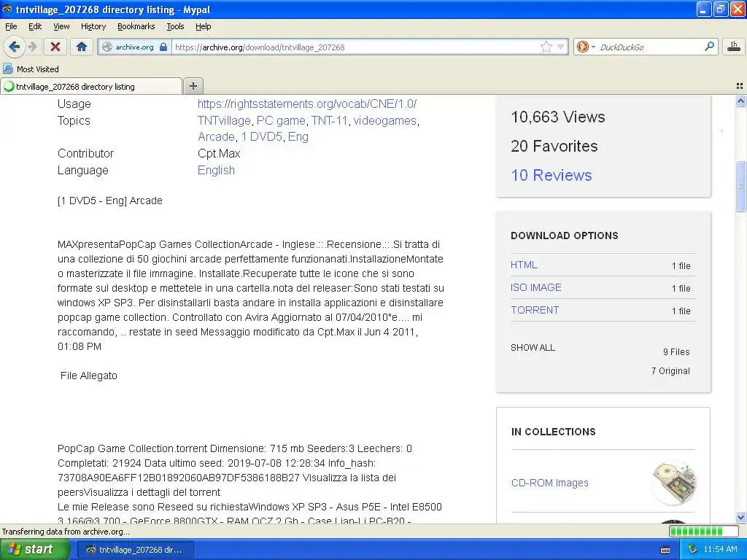Click the forward navigation arrow
Image resolution: width=747 pixels, height=560 pixels.
32,47
